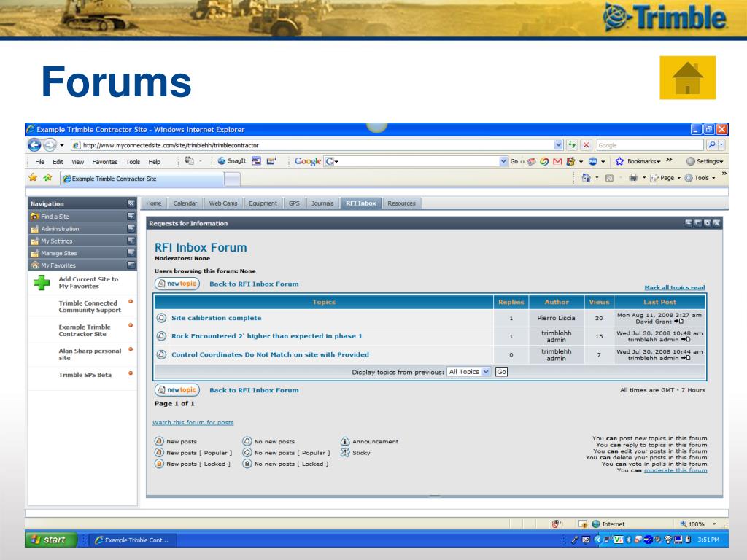
Task: Click green plus Add Current Site icon
Action: pos(42,282)
